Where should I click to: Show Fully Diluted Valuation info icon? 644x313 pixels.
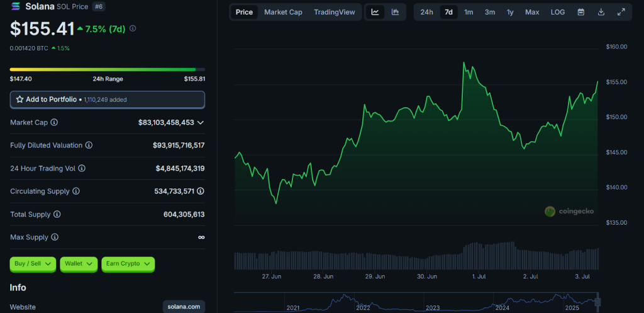[89, 145]
